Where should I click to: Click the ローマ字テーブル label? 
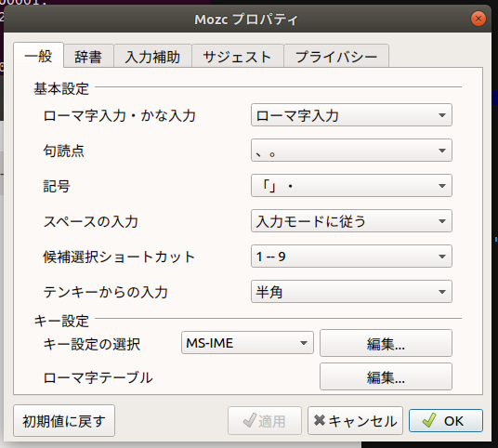click(98, 377)
